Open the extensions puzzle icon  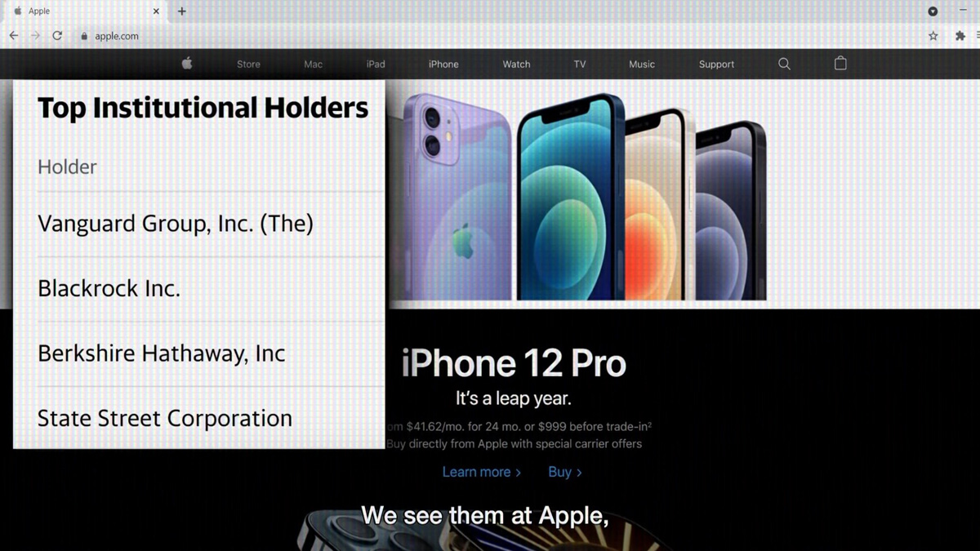tap(960, 36)
